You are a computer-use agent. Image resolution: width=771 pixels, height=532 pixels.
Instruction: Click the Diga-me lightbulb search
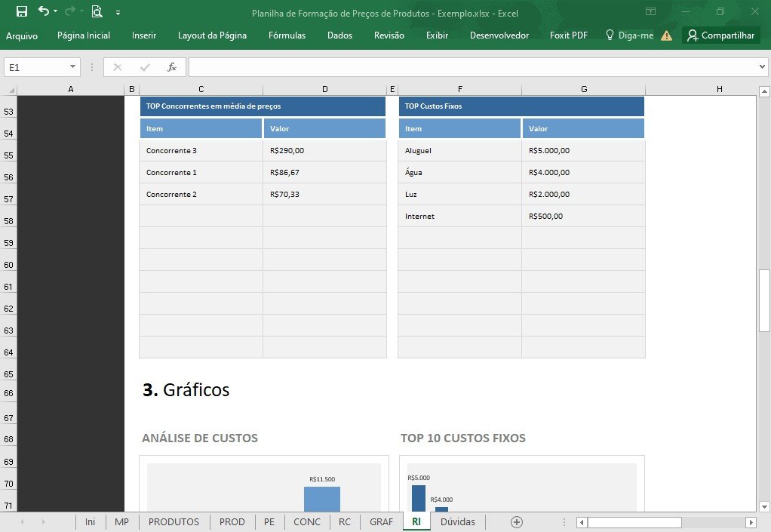[x=629, y=35]
